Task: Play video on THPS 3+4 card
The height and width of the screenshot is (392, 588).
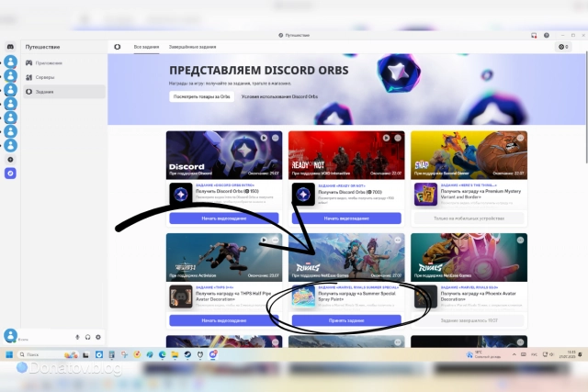Action: coord(264,240)
